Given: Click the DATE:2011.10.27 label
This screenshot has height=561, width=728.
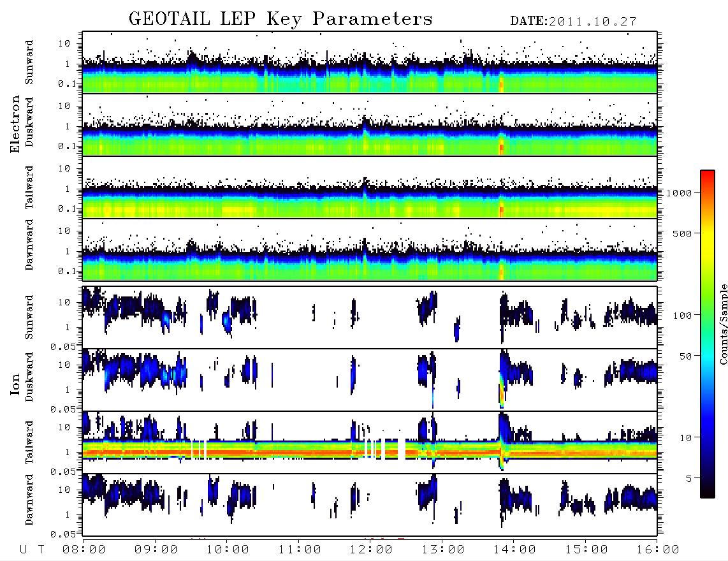Looking at the screenshot, I should [x=573, y=22].
